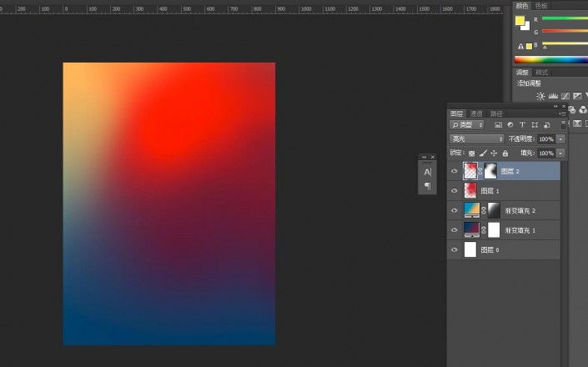Click the R channel slider
Screen dimensions: 588x367
pyautogui.click(x=565, y=18)
